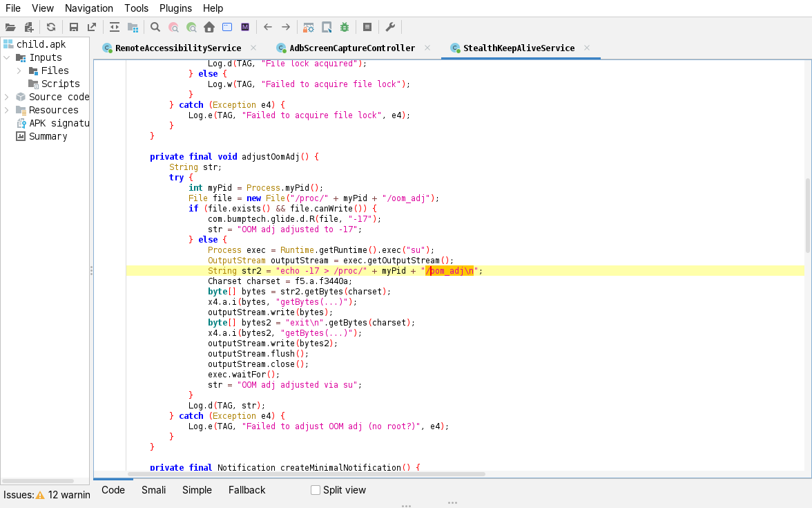Toggle the deobfuscation padlock-gear icon
812x508 pixels.
(309, 28)
